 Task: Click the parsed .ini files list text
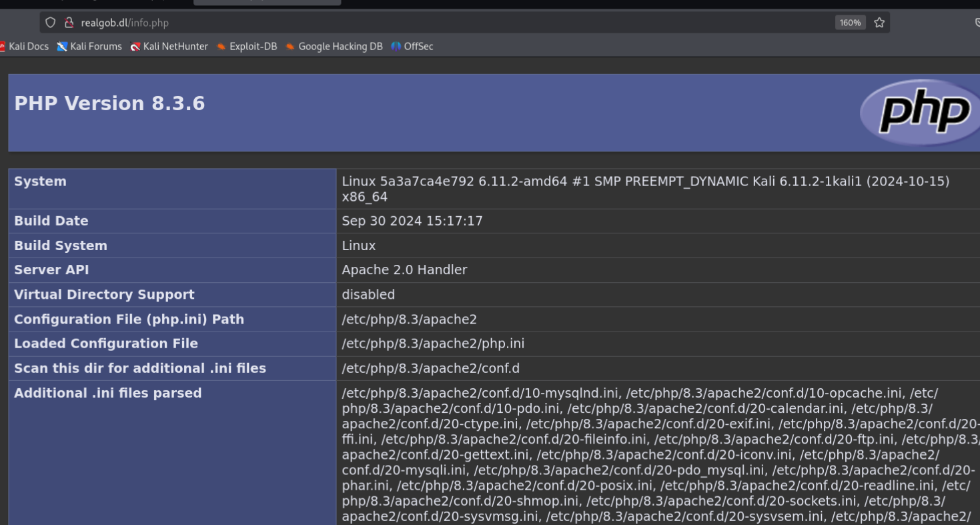click(x=660, y=456)
